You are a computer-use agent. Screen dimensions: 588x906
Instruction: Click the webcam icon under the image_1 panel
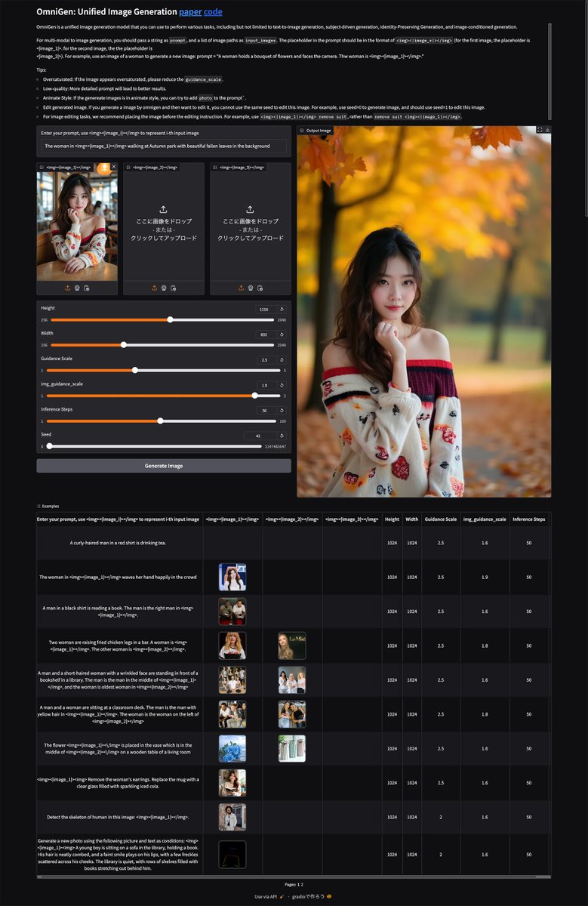coord(77,288)
